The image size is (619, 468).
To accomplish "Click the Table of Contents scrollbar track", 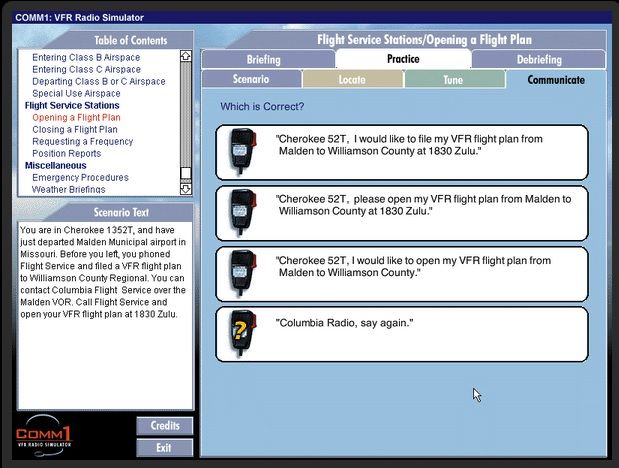I will coord(186,114).
